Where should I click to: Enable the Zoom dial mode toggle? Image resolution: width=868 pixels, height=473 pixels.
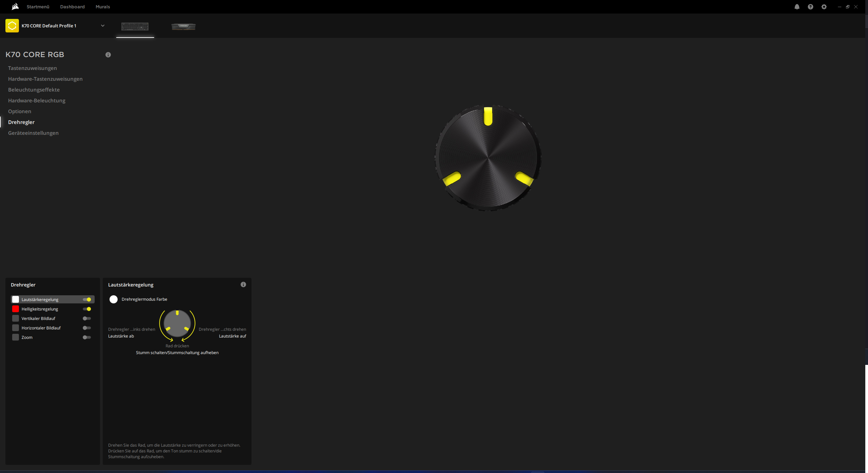coord(87,337)
